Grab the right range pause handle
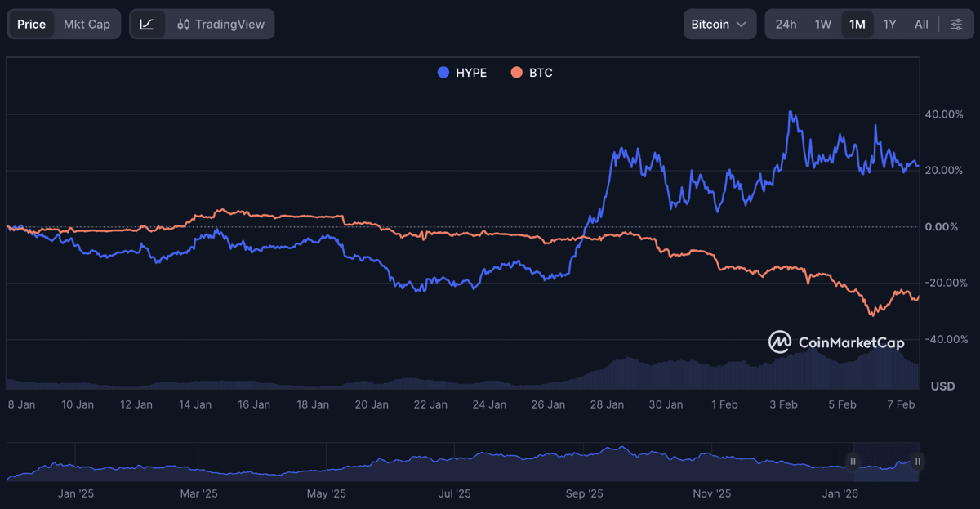 pyautogui.click(x=918, y=462)
